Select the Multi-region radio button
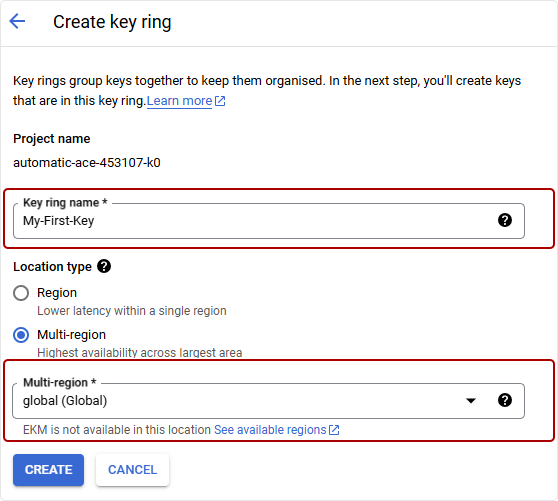 pyautogui.click(x=21, y=335)
